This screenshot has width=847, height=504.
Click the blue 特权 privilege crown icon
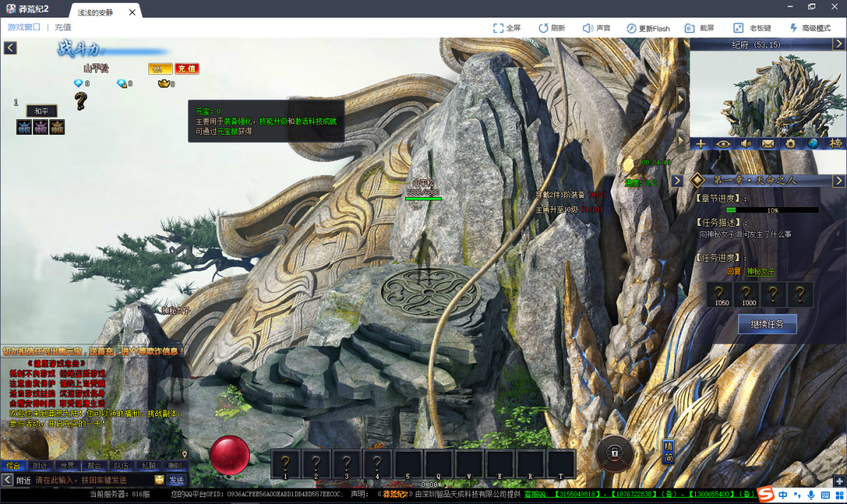[25, 127]
